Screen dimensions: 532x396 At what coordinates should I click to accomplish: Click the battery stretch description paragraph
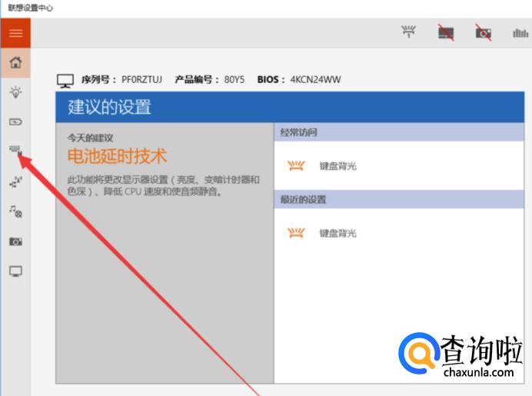[x=164, y=185]
